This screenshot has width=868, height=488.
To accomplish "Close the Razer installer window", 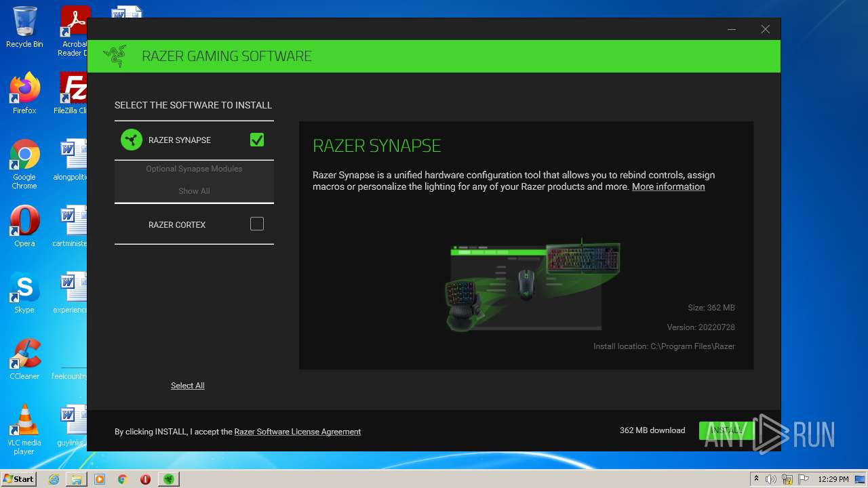I will tap(765, 29).
